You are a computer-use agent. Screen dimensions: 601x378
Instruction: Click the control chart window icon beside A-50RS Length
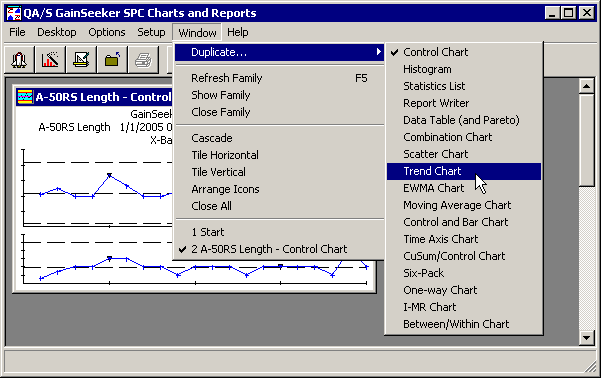pyautogui.click(x=25, y=97)
